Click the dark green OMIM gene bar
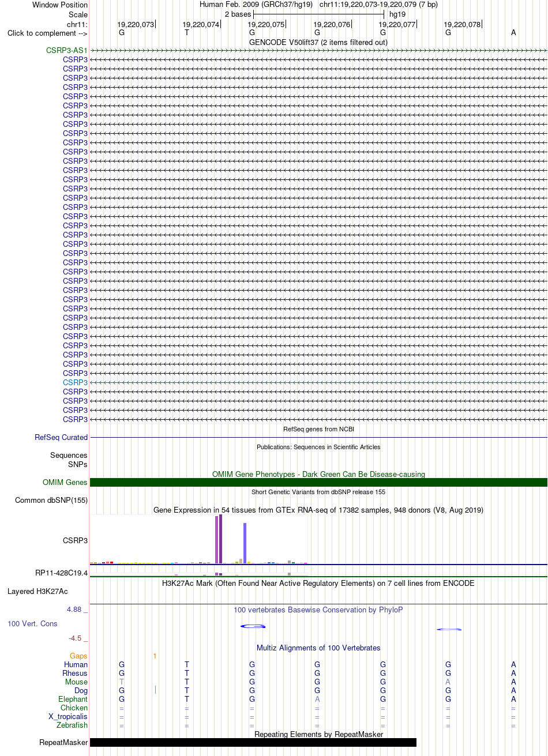The height and width of the screenshot is (756, 548). (x=318, y=482)
